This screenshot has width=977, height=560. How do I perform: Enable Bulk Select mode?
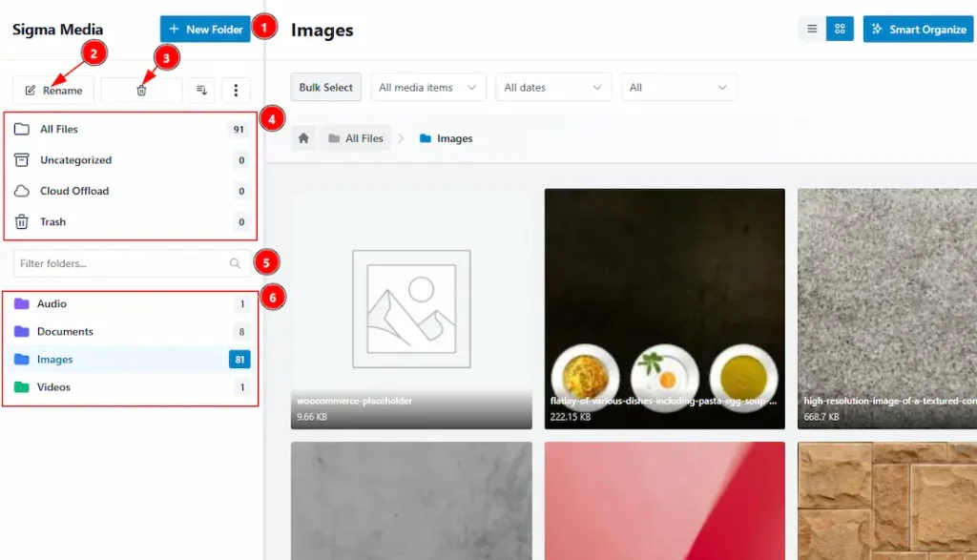click(325, 88)
